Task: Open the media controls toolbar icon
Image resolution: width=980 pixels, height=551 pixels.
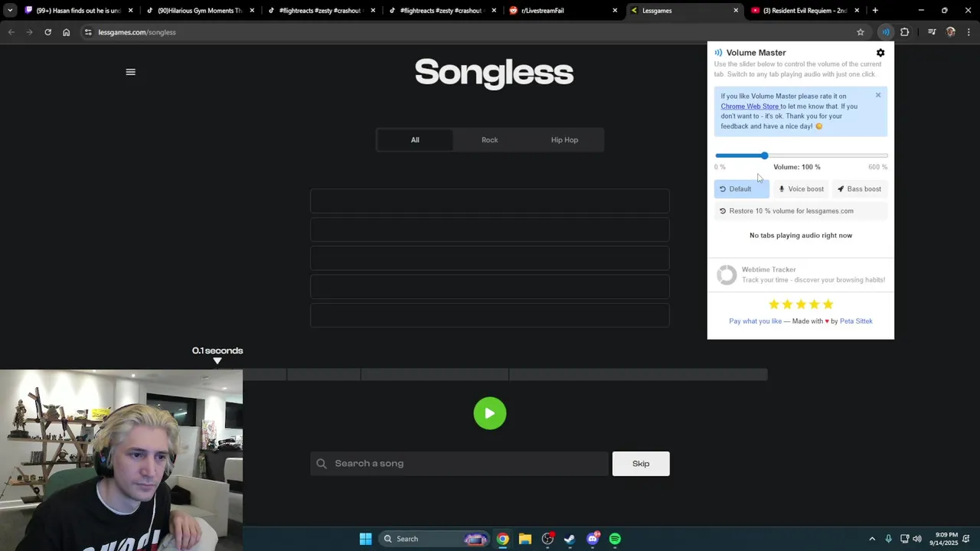Action: [932, 32]
